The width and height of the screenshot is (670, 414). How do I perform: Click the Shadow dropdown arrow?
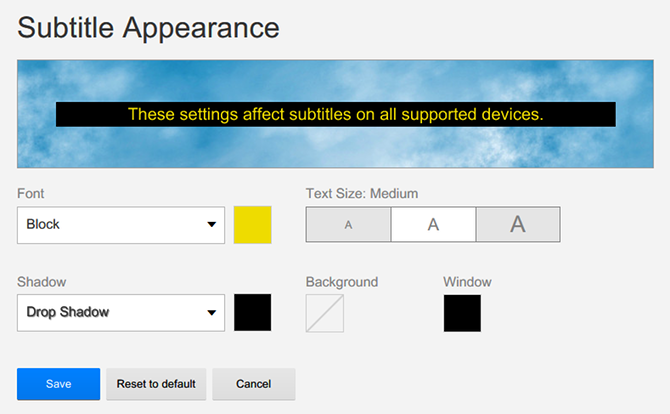212,313
